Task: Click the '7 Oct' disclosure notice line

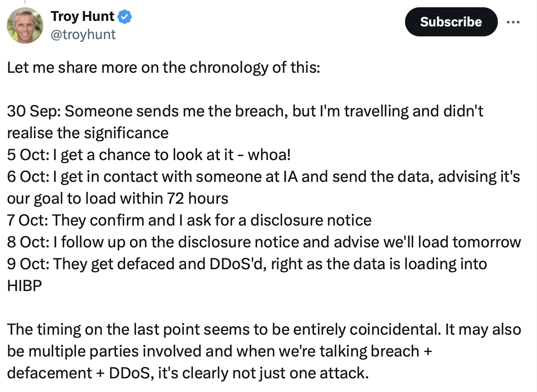Action: point(189,220)
